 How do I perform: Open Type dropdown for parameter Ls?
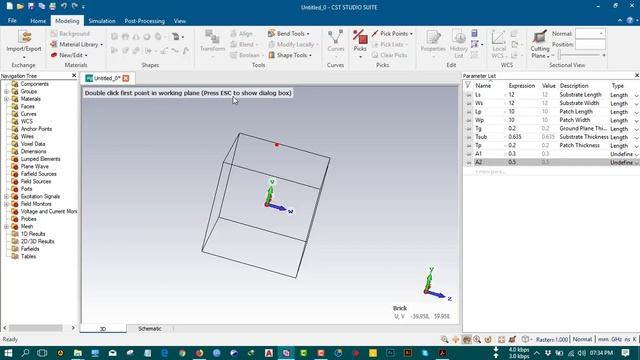636,95
